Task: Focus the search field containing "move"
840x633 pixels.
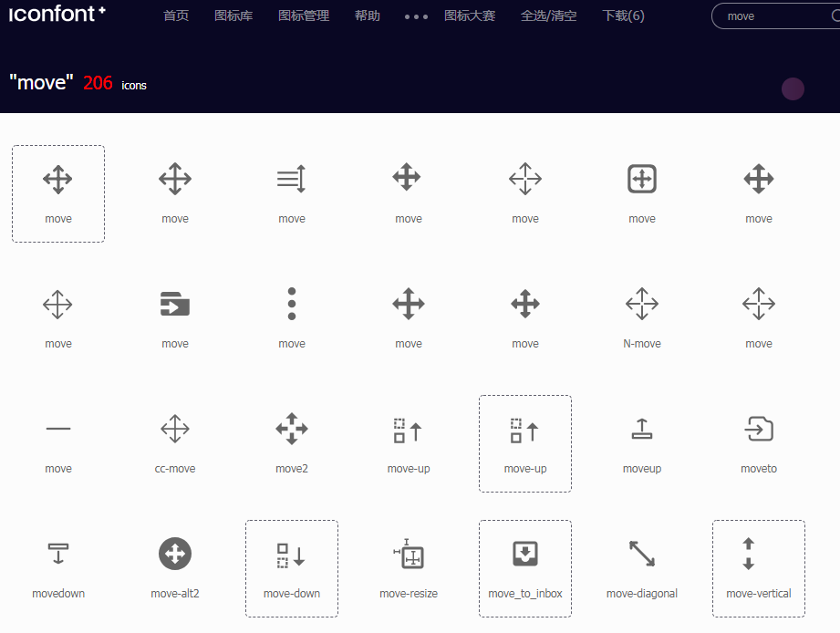Action: click(775, 16)
